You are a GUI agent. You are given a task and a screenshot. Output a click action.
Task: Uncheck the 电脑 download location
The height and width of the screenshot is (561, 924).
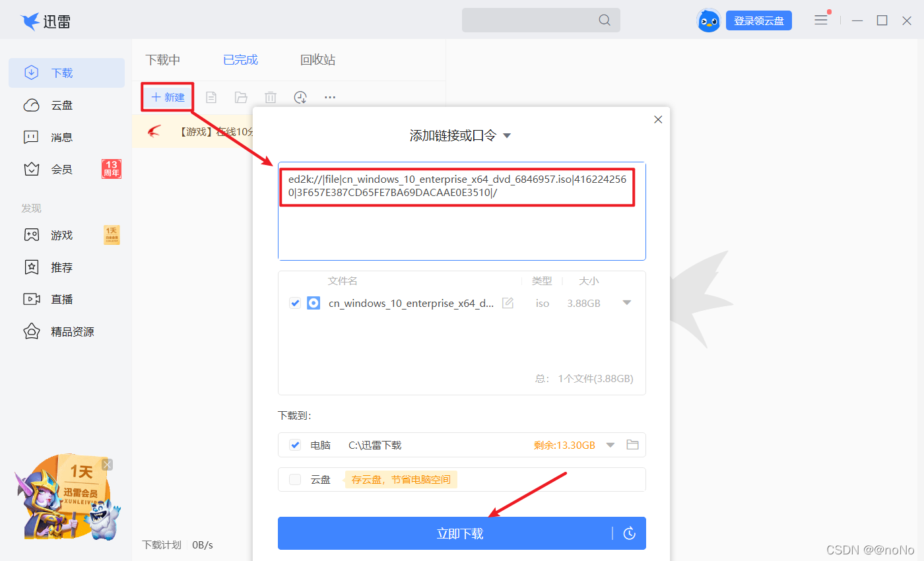pos(294,445)
